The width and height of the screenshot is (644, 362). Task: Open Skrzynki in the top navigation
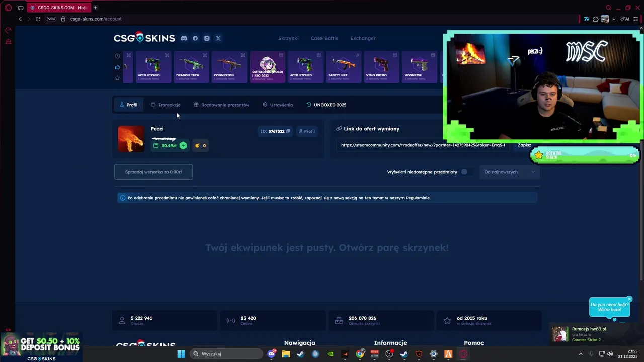(288, 38)
